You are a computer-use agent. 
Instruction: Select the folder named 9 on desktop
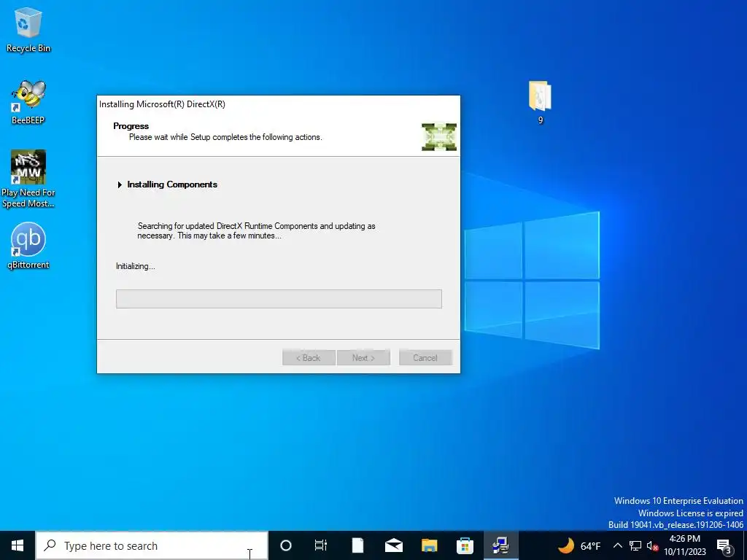[540, 102]
